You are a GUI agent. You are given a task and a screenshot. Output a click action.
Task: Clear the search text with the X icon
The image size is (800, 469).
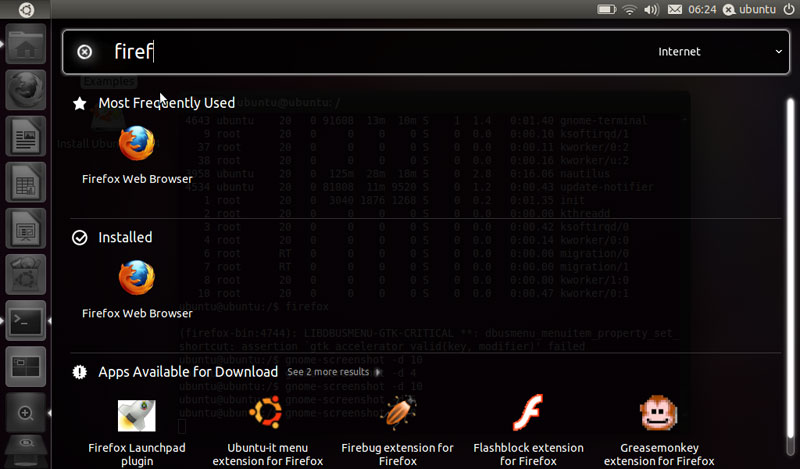(85, 52)
